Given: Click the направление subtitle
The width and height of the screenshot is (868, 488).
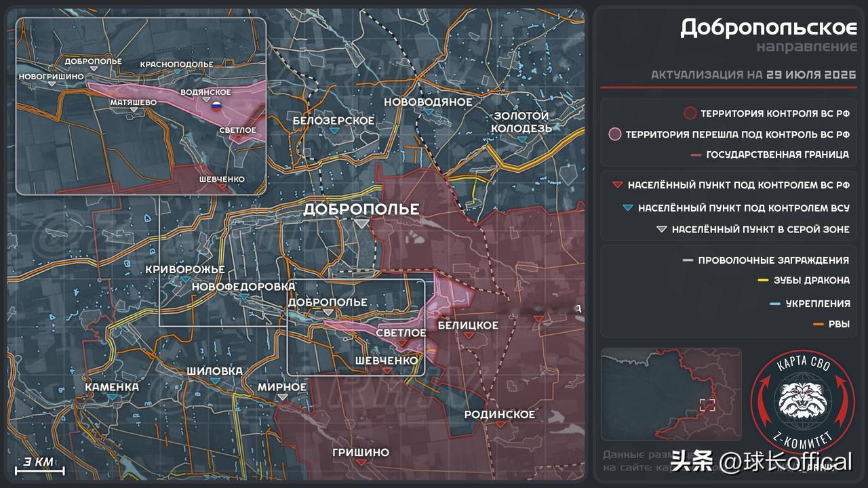Looking at the screenshot, I should (807, 47).
